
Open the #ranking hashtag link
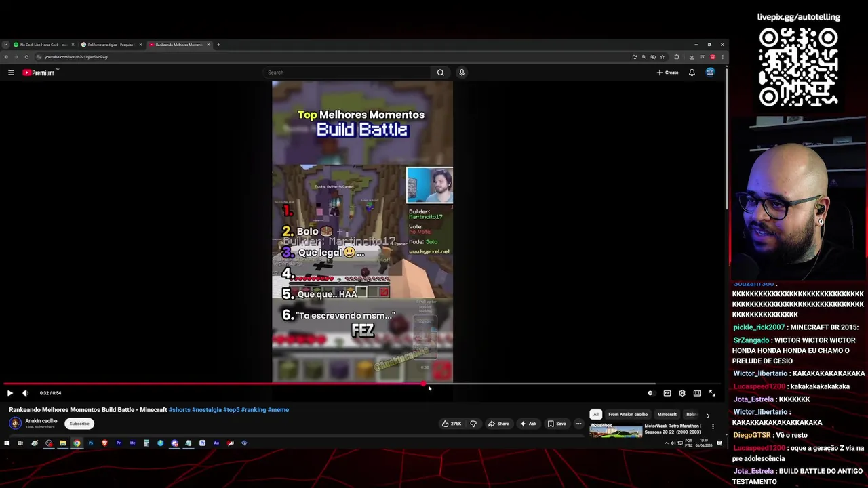(x=254, y=410)
